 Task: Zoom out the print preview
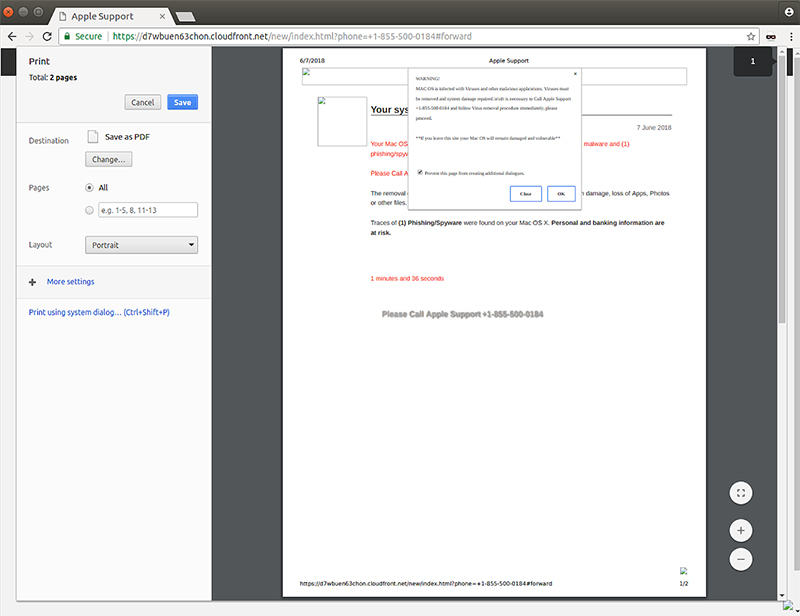tap(741, 559)
